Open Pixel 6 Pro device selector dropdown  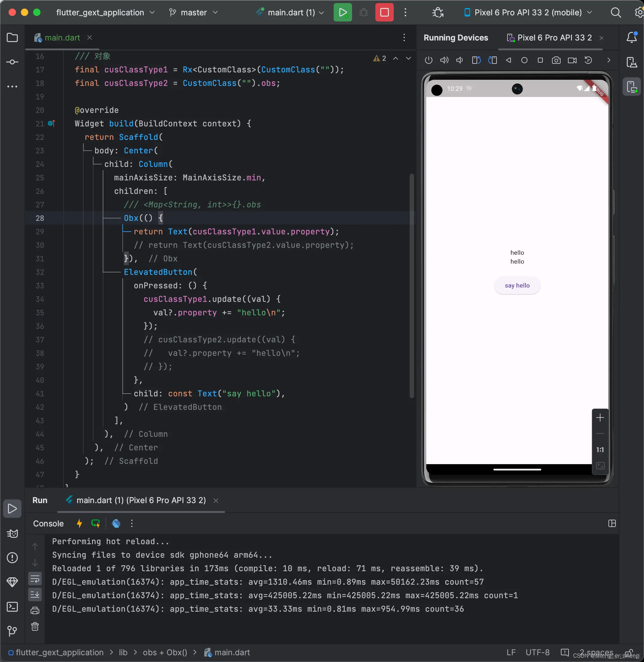tap(528, 13)
